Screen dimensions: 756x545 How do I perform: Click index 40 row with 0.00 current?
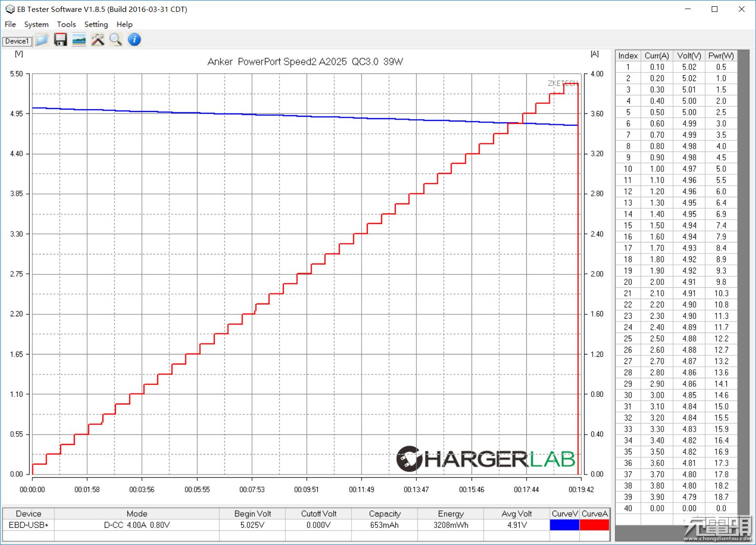click(676, 508)
